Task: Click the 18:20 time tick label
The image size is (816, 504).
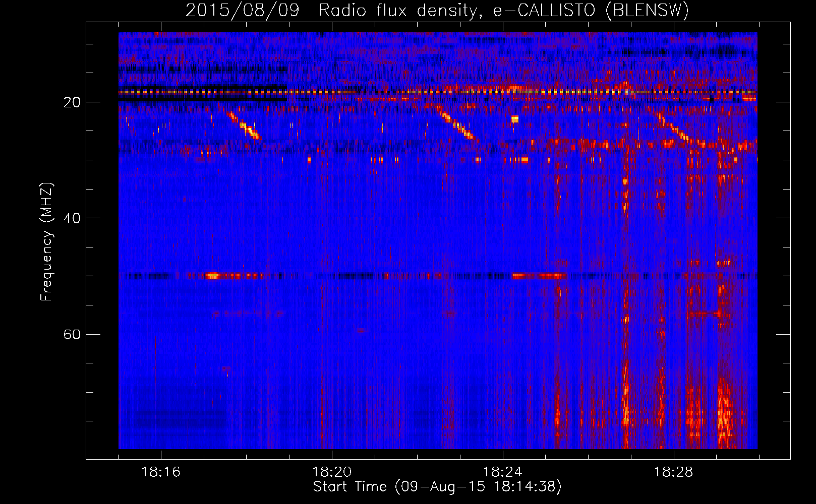Action: (x=332, y=472)
